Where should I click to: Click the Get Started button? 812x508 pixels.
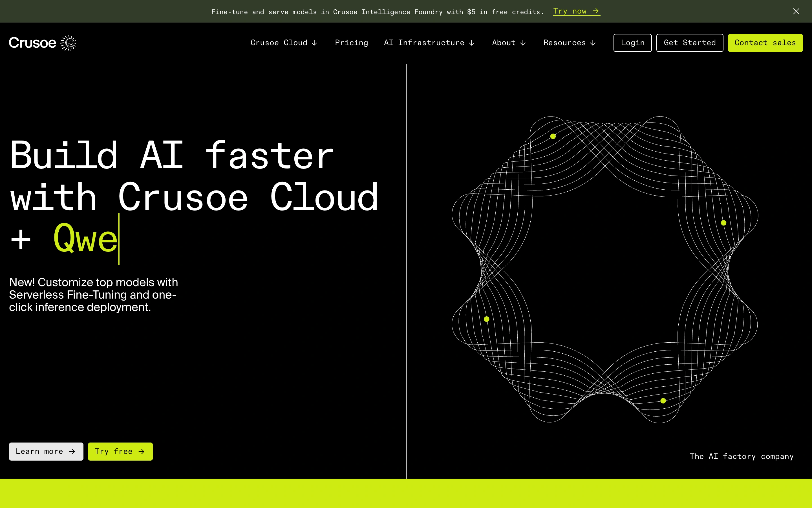[x=690, y=43]
